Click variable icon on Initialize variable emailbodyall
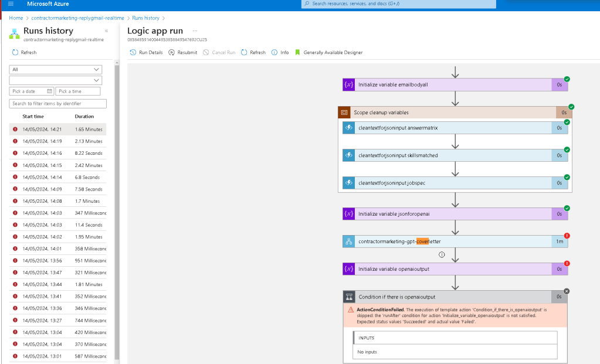The image size is (600, 364). coord(348,85)
